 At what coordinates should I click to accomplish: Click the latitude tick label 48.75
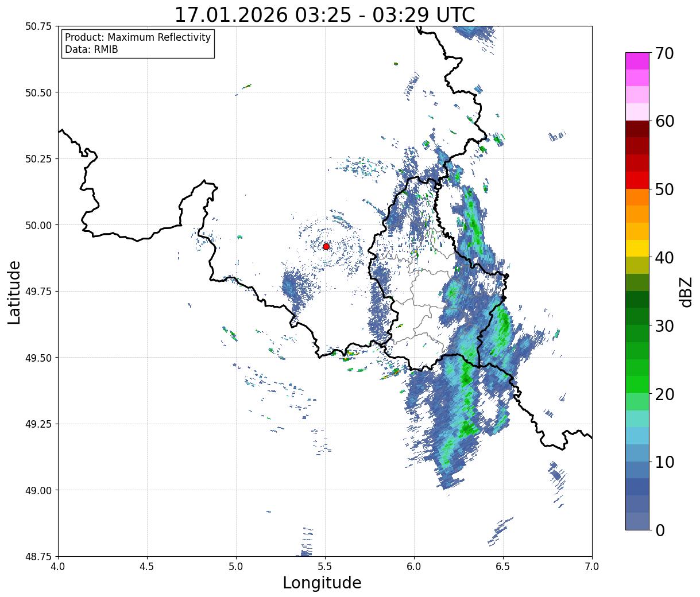(x=38, y=556)
